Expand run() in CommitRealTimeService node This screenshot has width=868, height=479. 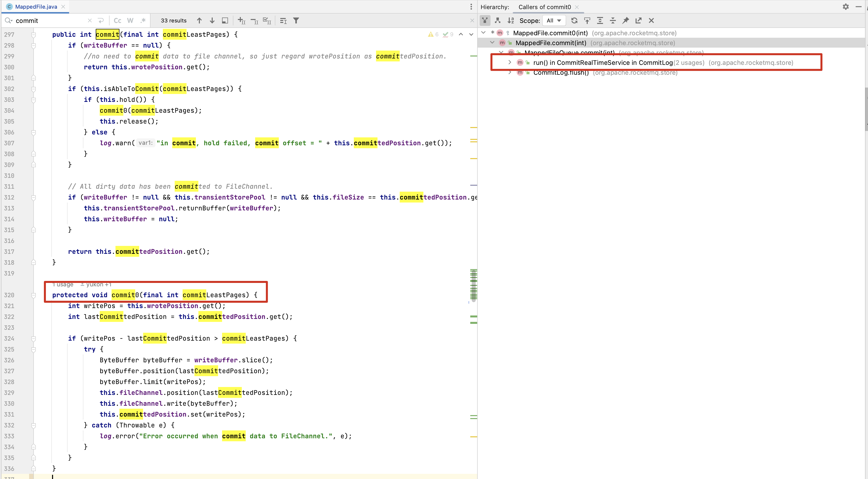tap(509, 62)
